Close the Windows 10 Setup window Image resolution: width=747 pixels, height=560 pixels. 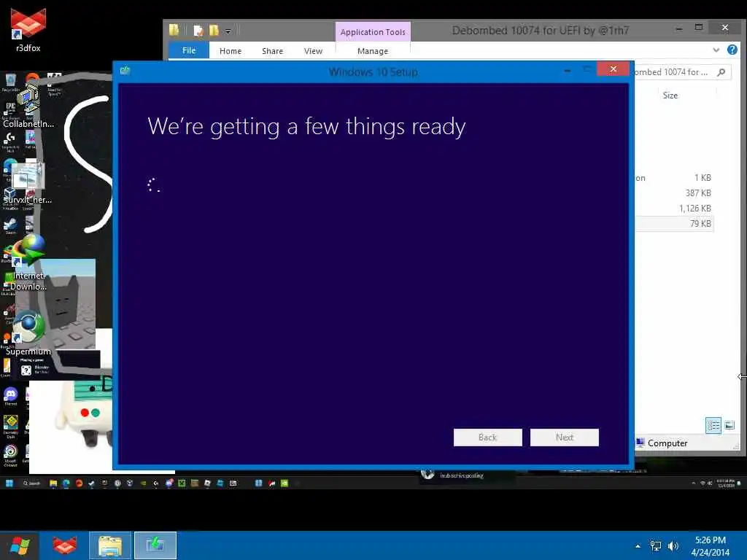(613, 69)
